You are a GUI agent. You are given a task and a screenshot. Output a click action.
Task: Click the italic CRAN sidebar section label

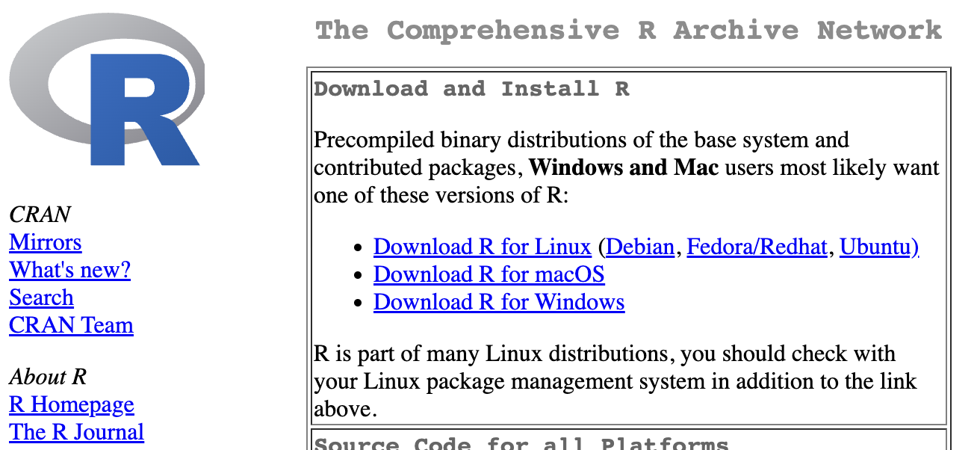click(x=40, y=215)
